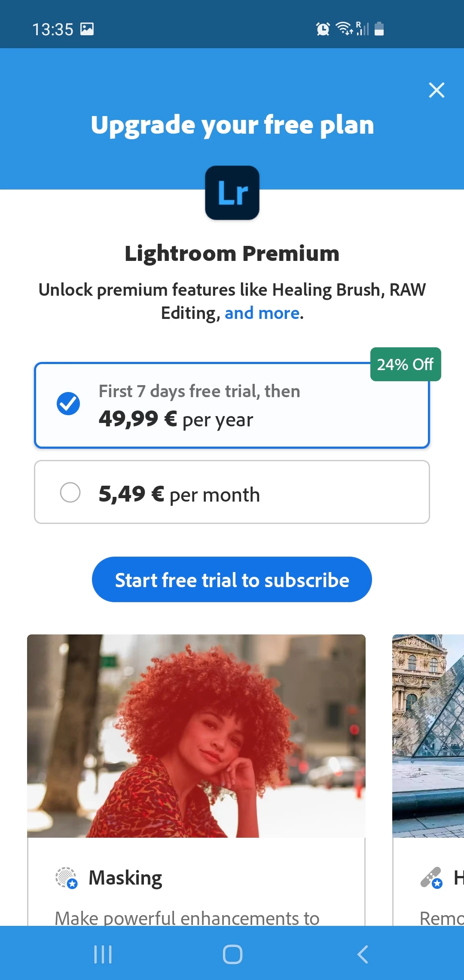Viewport: 464px width, 980px height.
Task: Tap the Lightroom Lr app icon
Action: (232, 193)
